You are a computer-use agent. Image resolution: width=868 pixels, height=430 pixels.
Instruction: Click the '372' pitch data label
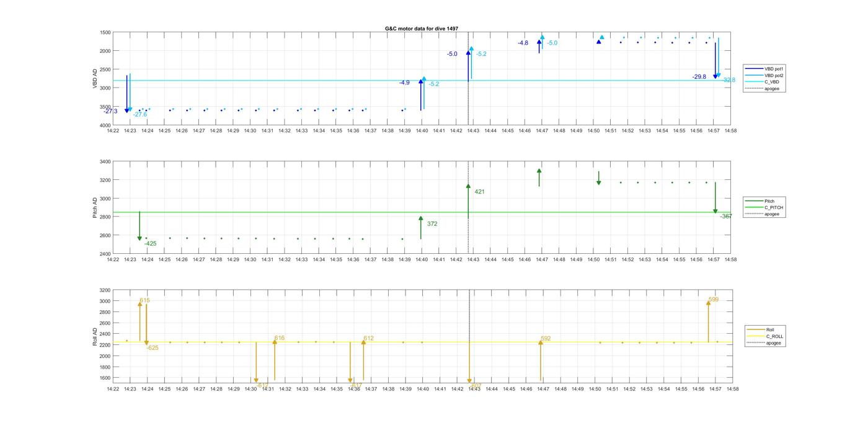432,224
